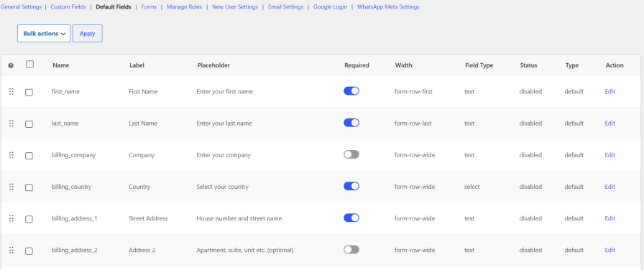The image size is (644, 270).
Task: Click the 'select' field type cell
Action: coord(472,187)
